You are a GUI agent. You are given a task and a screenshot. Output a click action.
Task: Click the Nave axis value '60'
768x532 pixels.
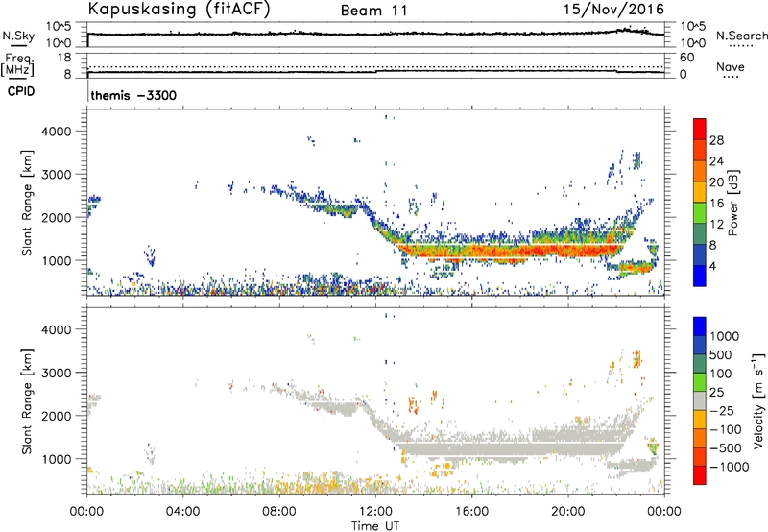pos(686,58)
